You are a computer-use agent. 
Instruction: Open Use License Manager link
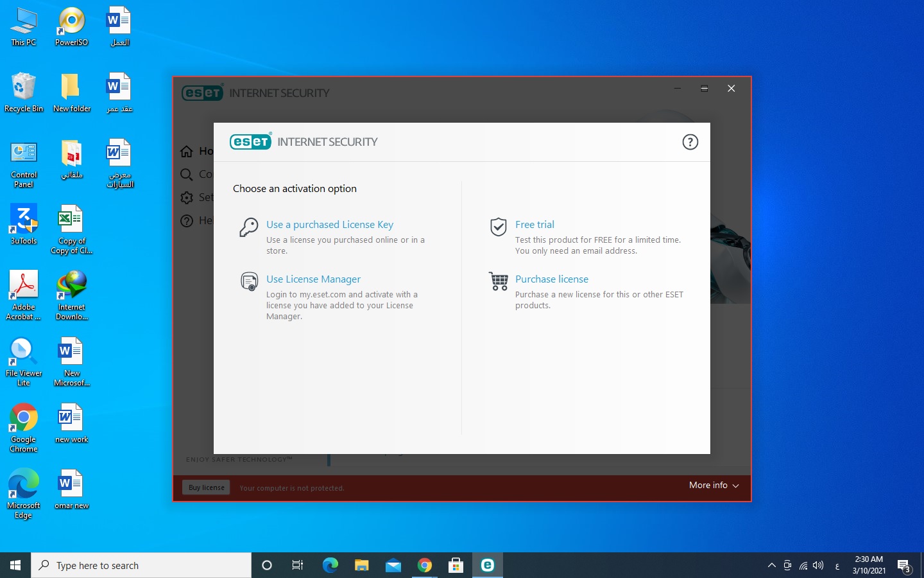tap(313, 279)
